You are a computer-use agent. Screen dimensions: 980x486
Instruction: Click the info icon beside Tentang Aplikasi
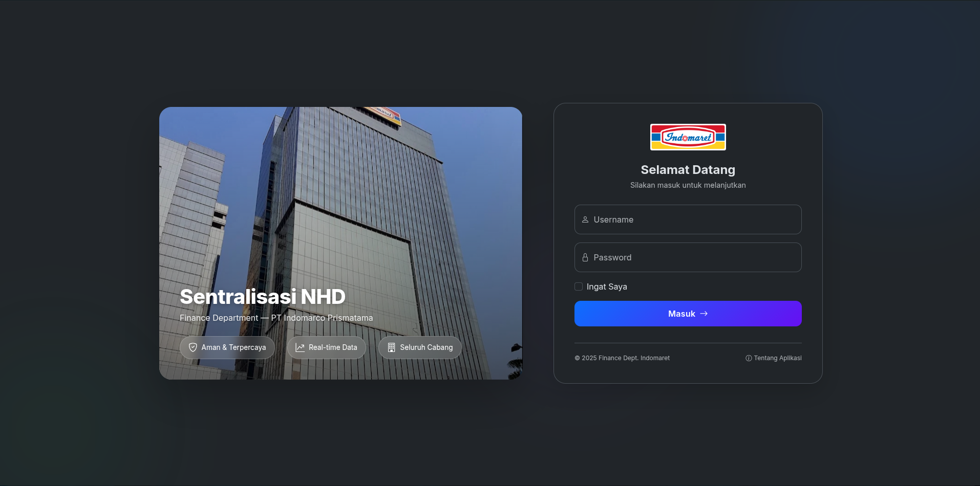coord(749,358)
